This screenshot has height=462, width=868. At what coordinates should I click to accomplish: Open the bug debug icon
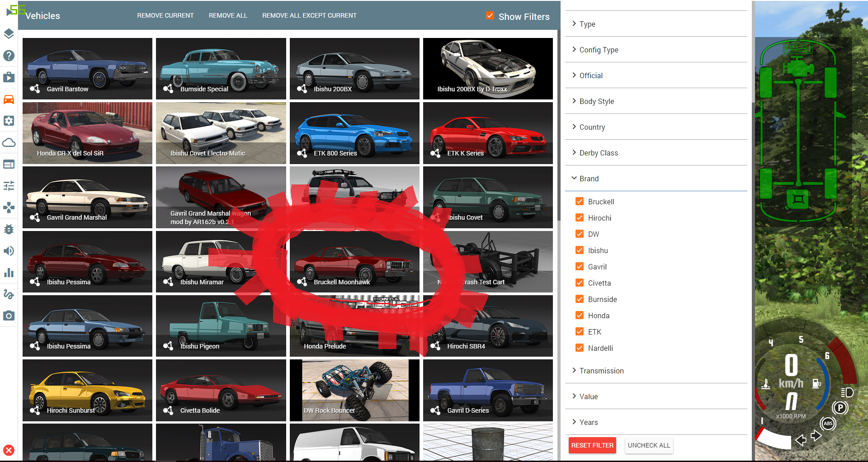click(9, 229)
